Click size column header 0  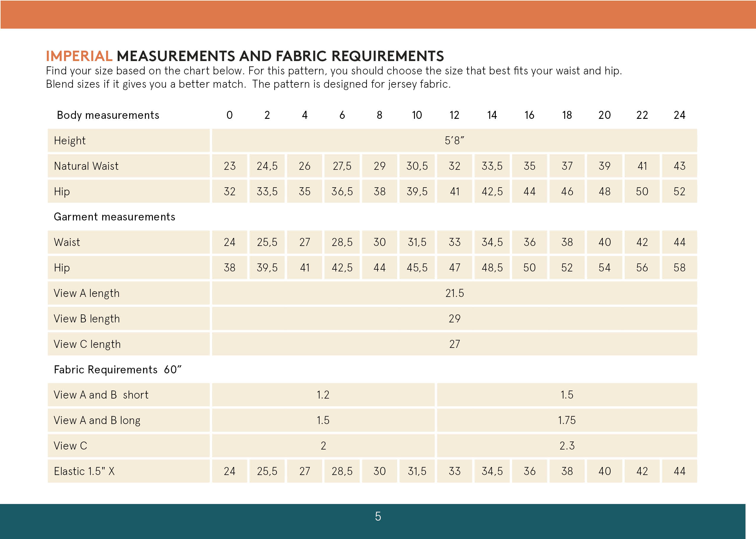point(230,115)
